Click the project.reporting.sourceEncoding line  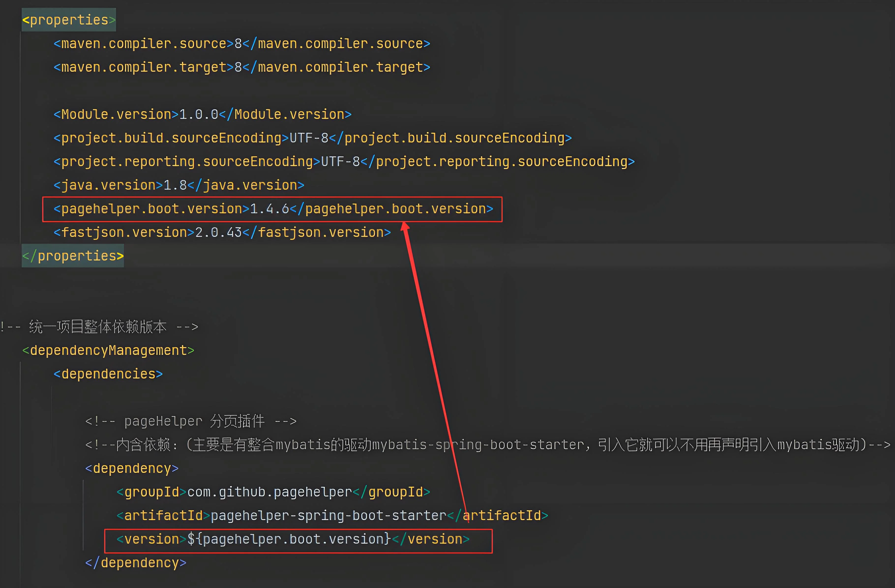[x=344, y=162]
